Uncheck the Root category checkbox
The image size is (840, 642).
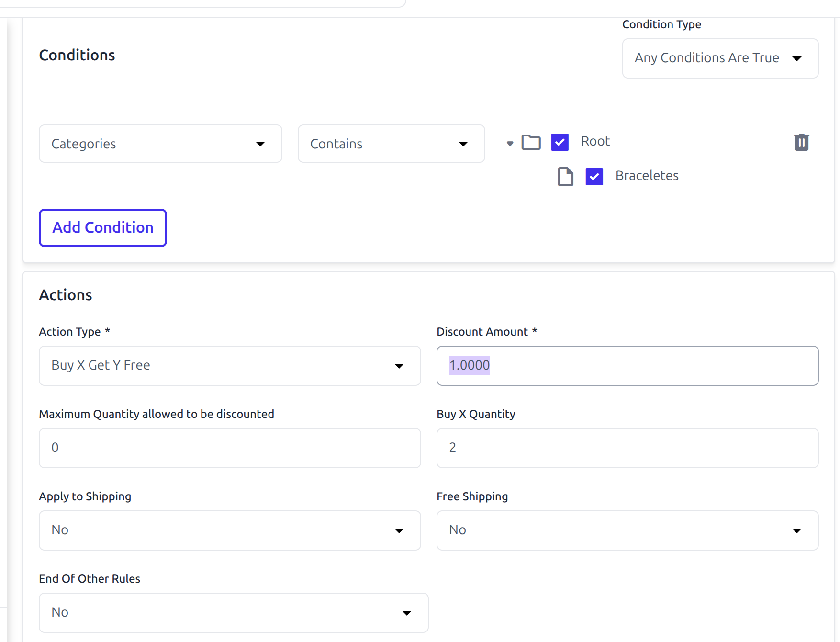(x=560, y=142)
